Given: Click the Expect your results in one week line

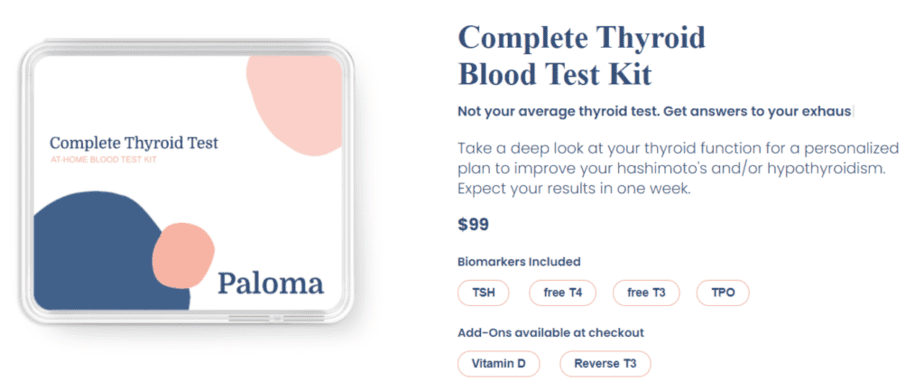Looking at the screenshot, I should point(574,191).
